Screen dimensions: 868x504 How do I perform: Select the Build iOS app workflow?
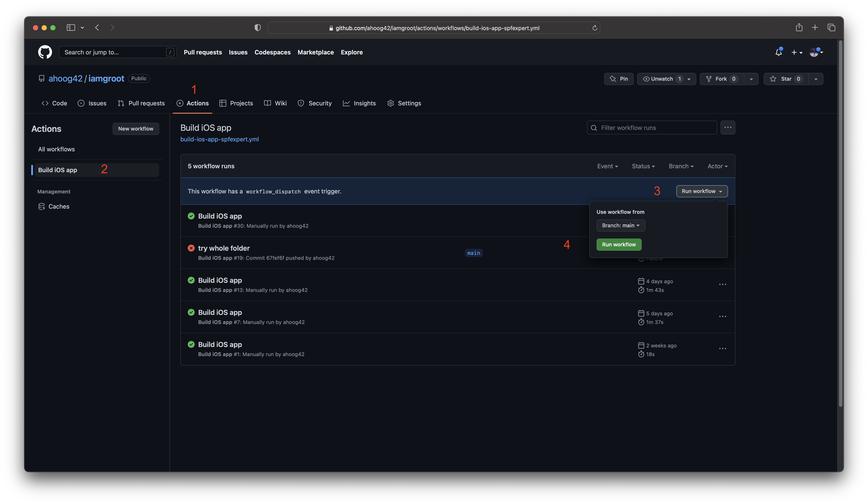pos(57,169)
